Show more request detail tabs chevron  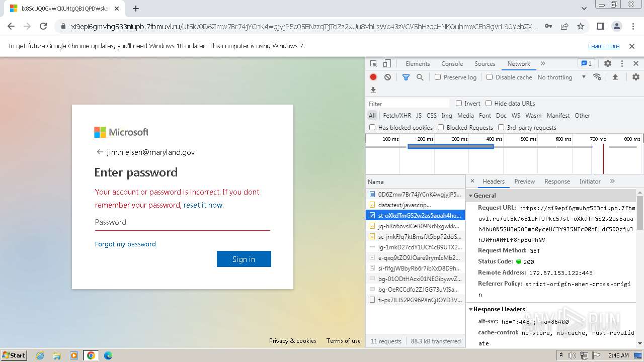(x=612, y=181)
